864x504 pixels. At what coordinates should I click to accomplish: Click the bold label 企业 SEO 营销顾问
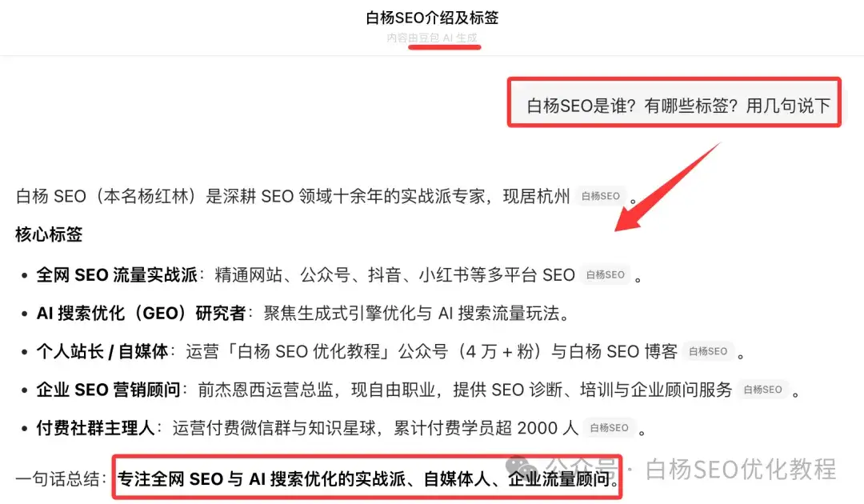point(109,390)
